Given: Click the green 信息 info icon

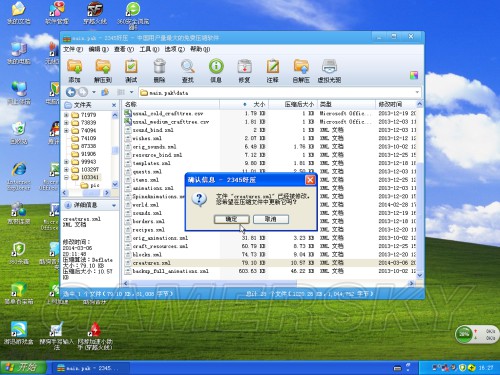Looking at the screenshot, I should click(x=216, y=67).
